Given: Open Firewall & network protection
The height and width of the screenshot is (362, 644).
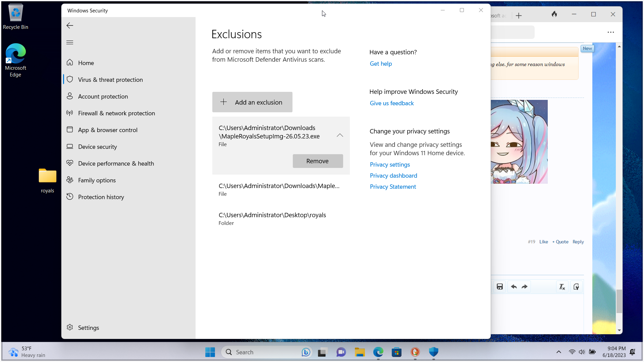Looking at the screenshot, I should coord(116,113).
